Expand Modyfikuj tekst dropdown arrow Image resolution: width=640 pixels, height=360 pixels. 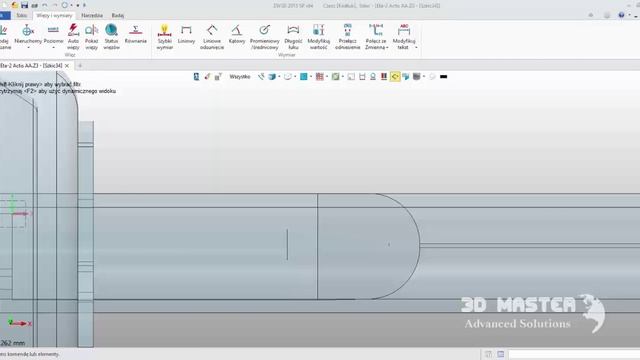416,48
